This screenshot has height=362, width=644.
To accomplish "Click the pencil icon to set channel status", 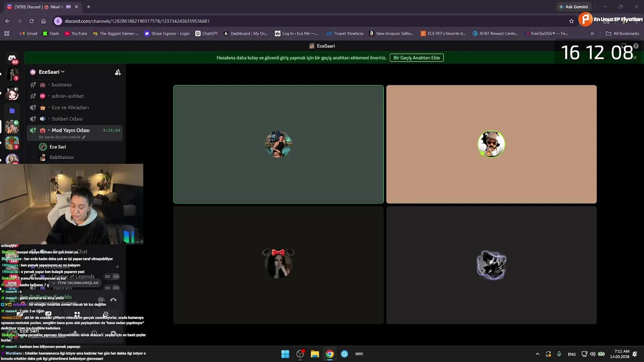I will point(84,137).
